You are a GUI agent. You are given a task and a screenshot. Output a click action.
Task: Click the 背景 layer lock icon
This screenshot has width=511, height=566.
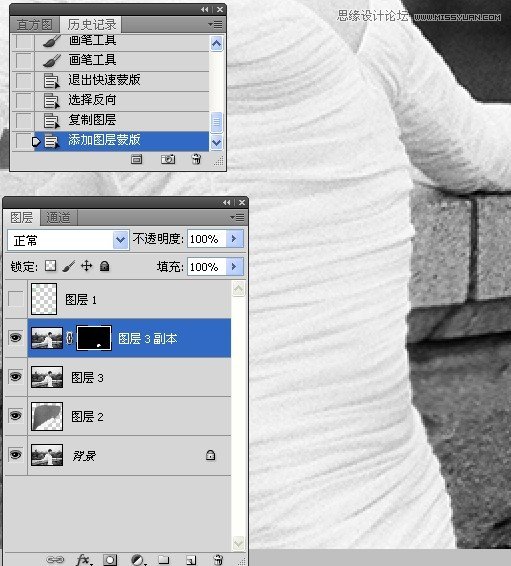[x=210, y=455]
